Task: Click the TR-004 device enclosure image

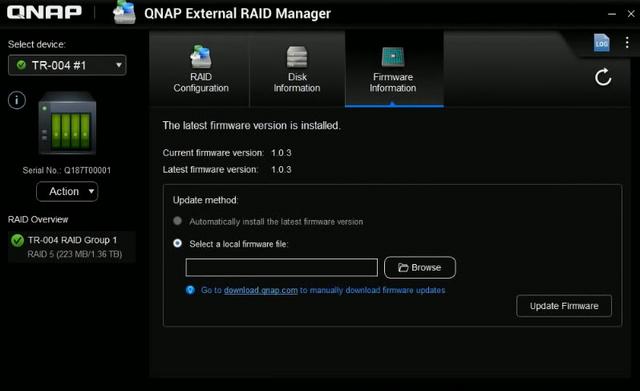Action: point(67,124)
